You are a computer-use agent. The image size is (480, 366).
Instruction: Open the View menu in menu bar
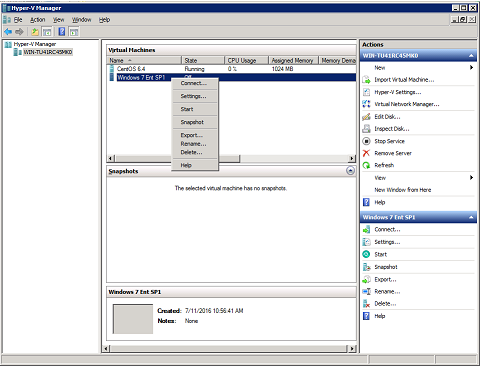58,20
